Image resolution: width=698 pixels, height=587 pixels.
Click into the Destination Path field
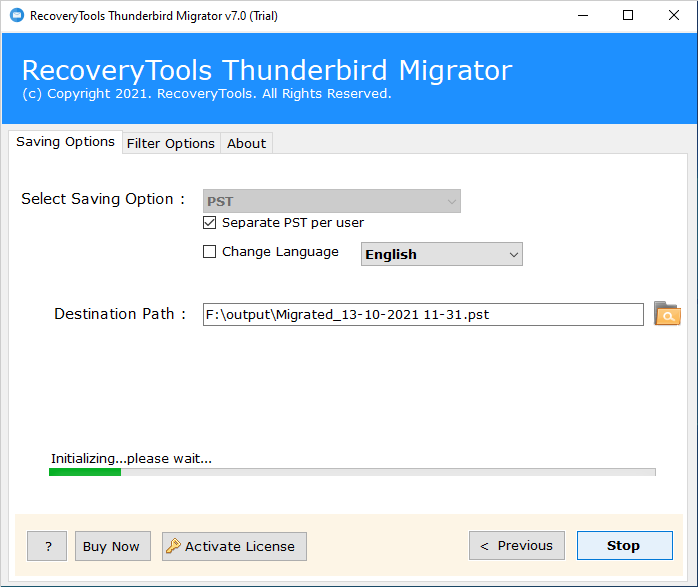423,315
